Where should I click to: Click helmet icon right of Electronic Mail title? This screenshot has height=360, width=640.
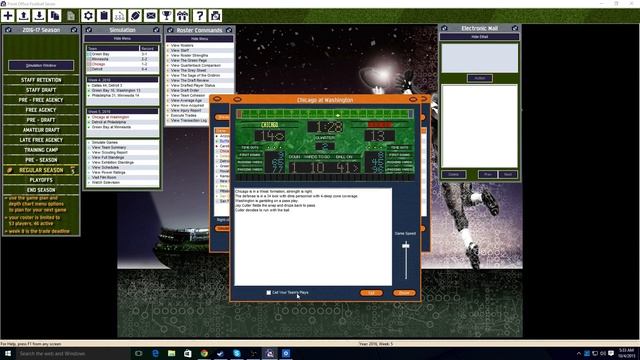pos(515,28)
